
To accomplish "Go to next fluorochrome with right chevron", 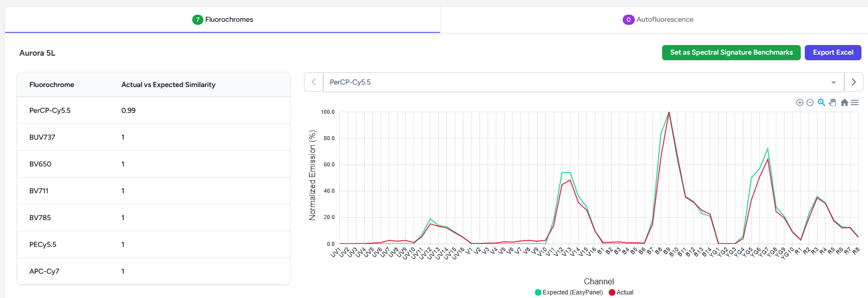I will 854,82.
